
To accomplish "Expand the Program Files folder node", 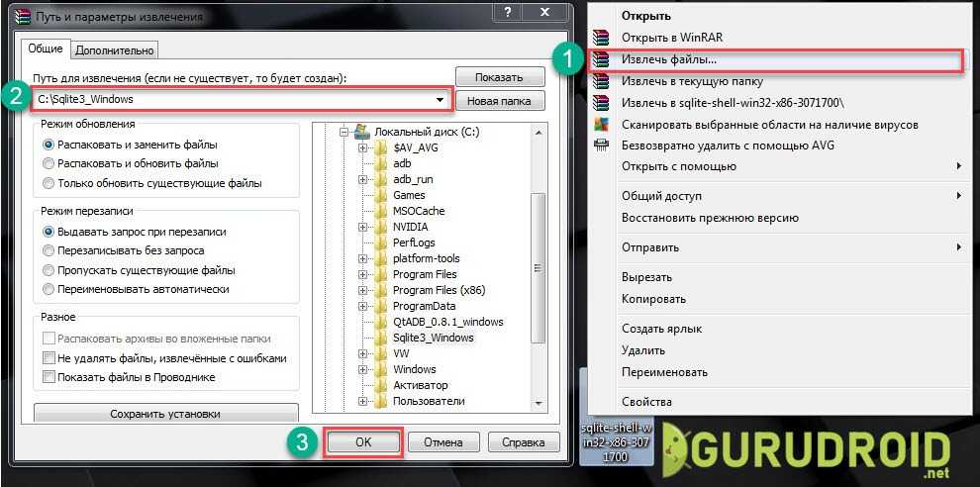I will 363,274.
